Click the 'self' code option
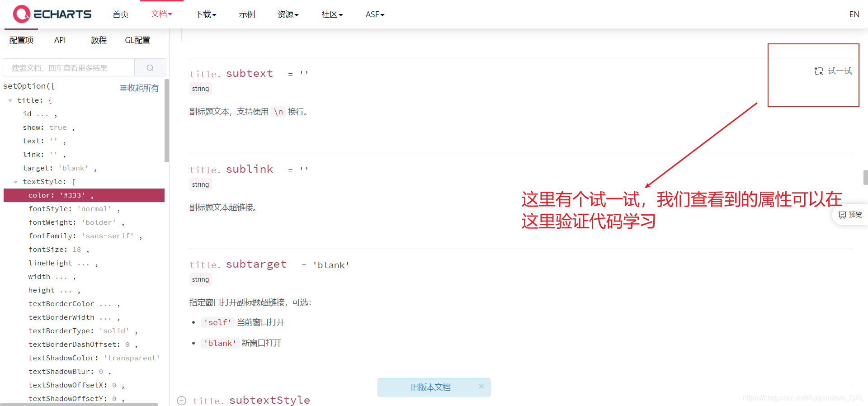Image resolution: width=868 pixels, height=406 pixels. [217, 322]
